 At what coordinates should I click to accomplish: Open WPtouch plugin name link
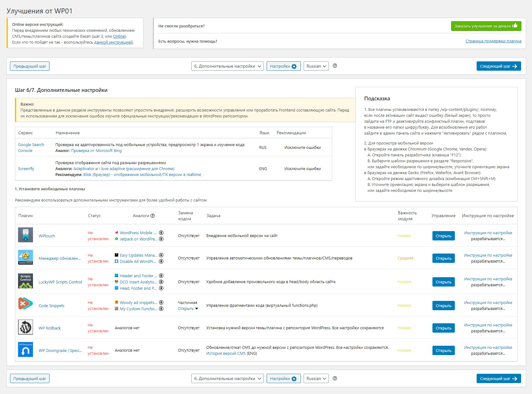47,236
